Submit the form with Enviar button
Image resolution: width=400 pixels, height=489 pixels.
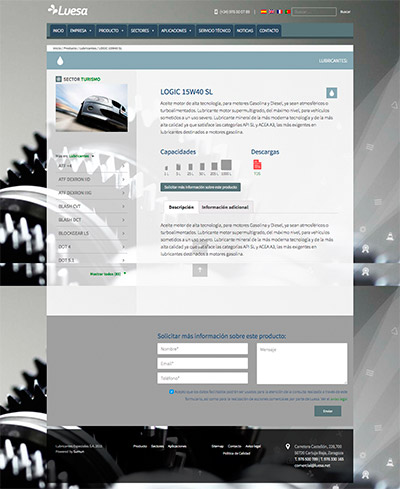click(328, 411)
